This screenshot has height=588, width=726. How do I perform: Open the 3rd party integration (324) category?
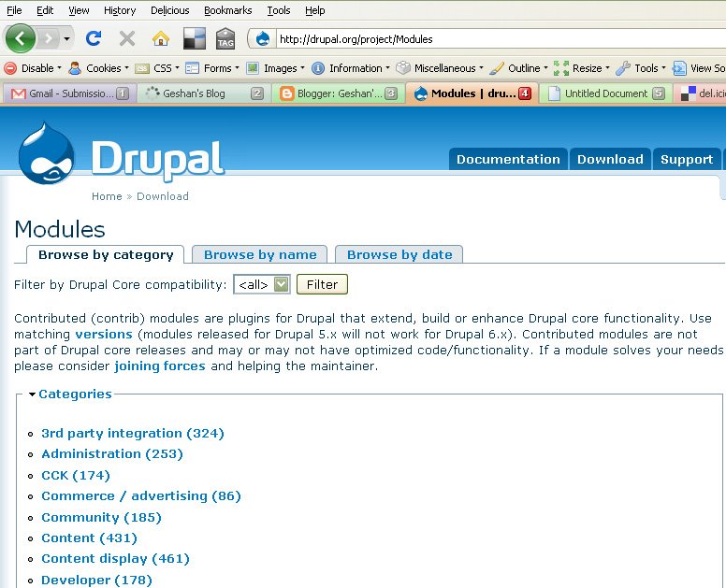point(133,434)
